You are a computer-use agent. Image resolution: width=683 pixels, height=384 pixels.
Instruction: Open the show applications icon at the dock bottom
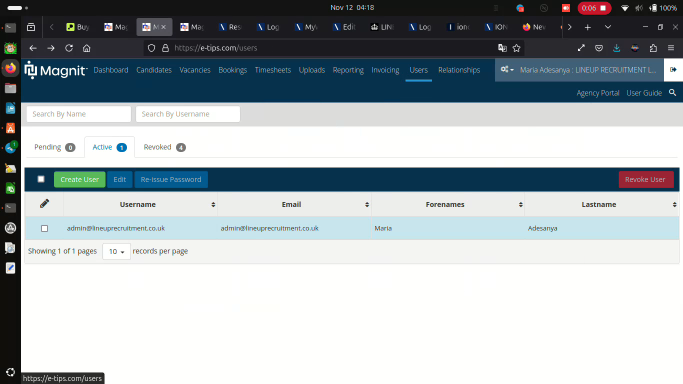pos(10,372)
